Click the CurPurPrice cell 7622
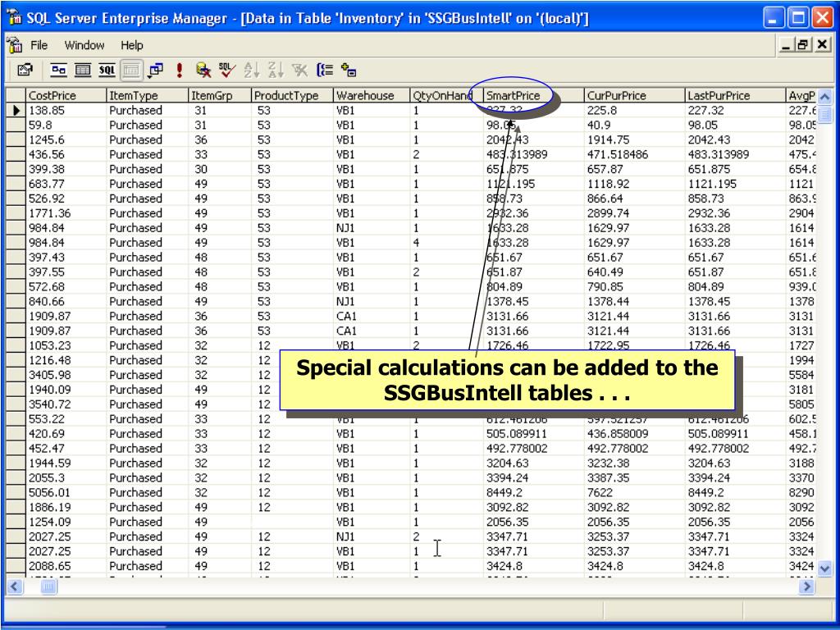The width and height of the screenshot is (840, 630). click(634, 493)
